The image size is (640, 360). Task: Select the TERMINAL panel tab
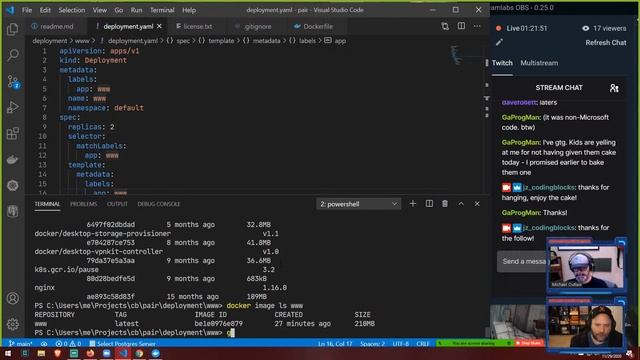[x=47, y=204]
